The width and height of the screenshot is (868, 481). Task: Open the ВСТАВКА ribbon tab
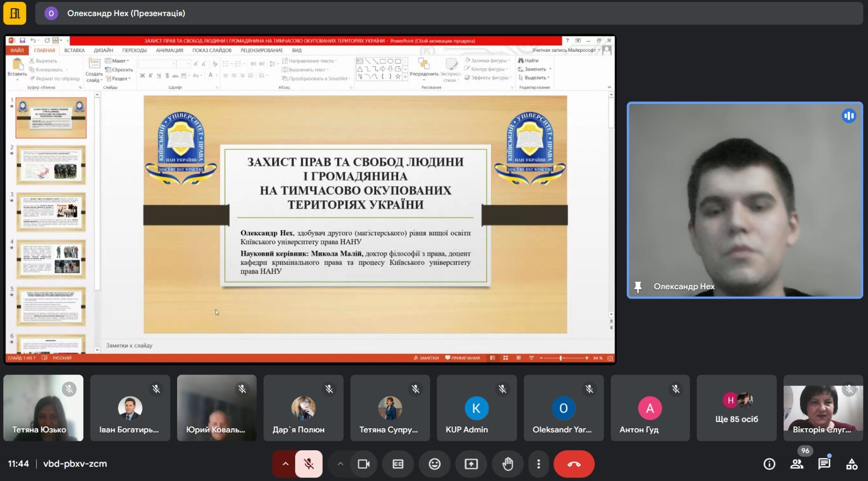(74, 50)
